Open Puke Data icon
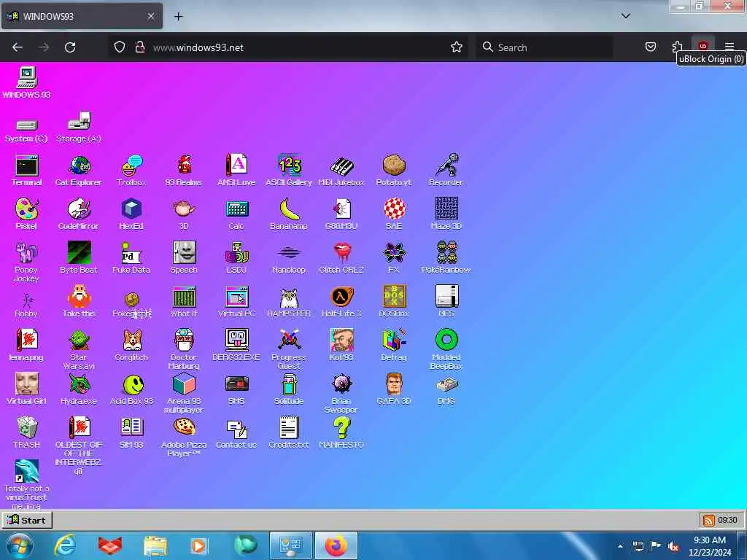Image resolution: width=747 pixels, height=560 pixels. pos(131,257)
